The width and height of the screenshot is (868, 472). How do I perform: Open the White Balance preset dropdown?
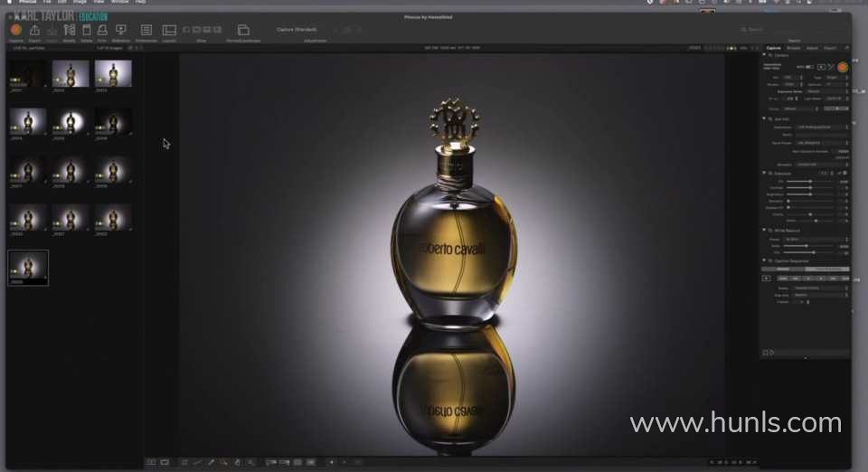[816, 239]
